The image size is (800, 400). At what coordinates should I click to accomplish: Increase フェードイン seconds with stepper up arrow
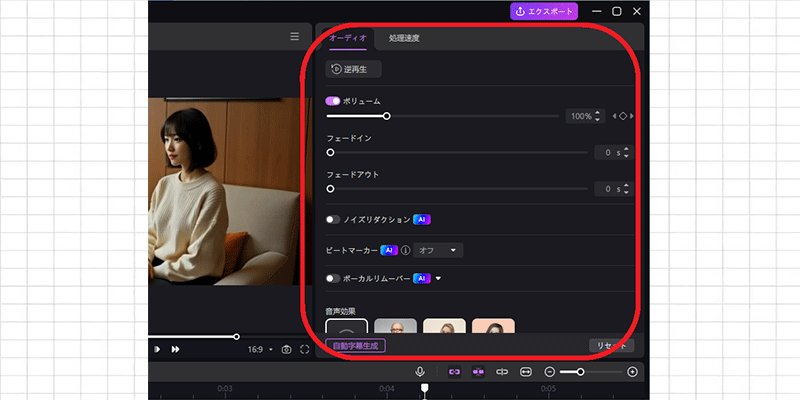coord(627,149)
